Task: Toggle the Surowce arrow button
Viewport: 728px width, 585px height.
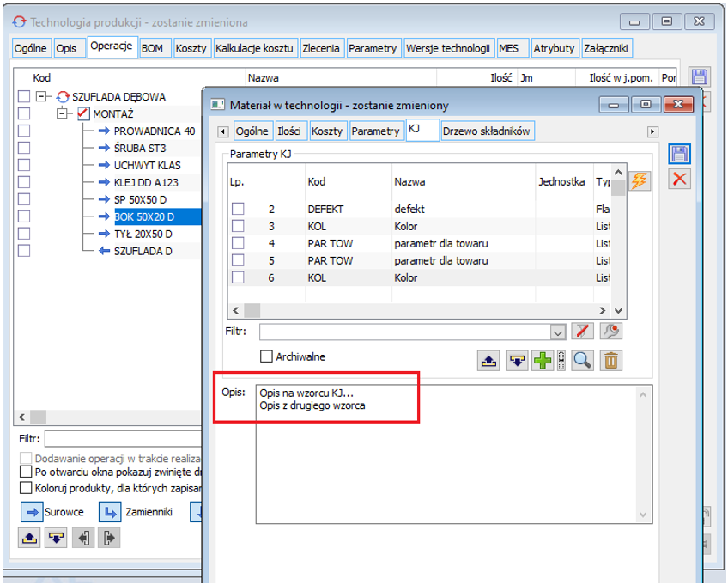Action: pyautogui.click(x=31, y=513)
